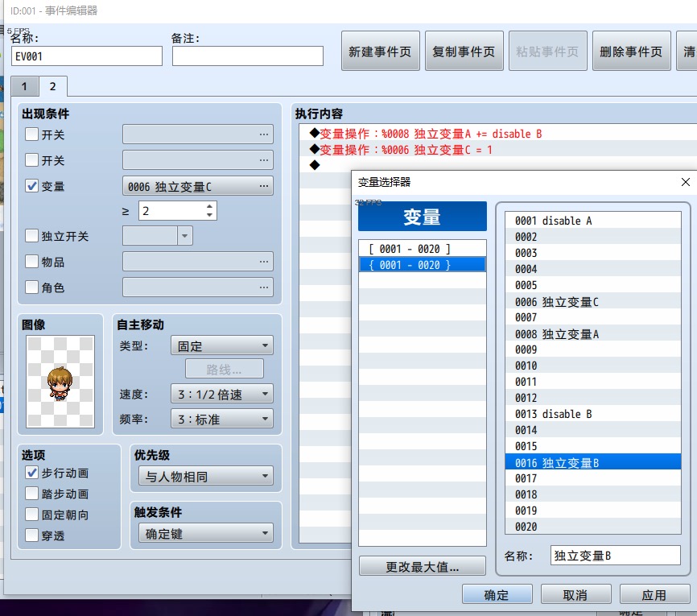This screenshot has width=697, height=616.
Task: Click 更改最大值 button
Action: tap(423, 566)
